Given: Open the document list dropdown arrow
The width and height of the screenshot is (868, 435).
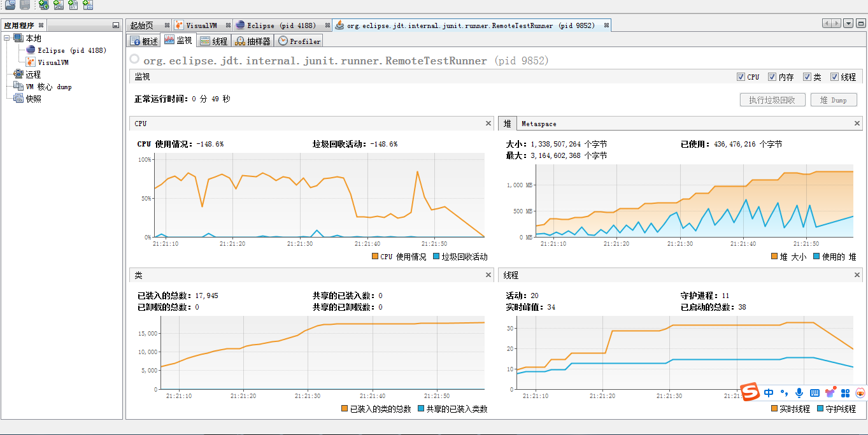Looking at the screenshot, I should pos(848,24).
